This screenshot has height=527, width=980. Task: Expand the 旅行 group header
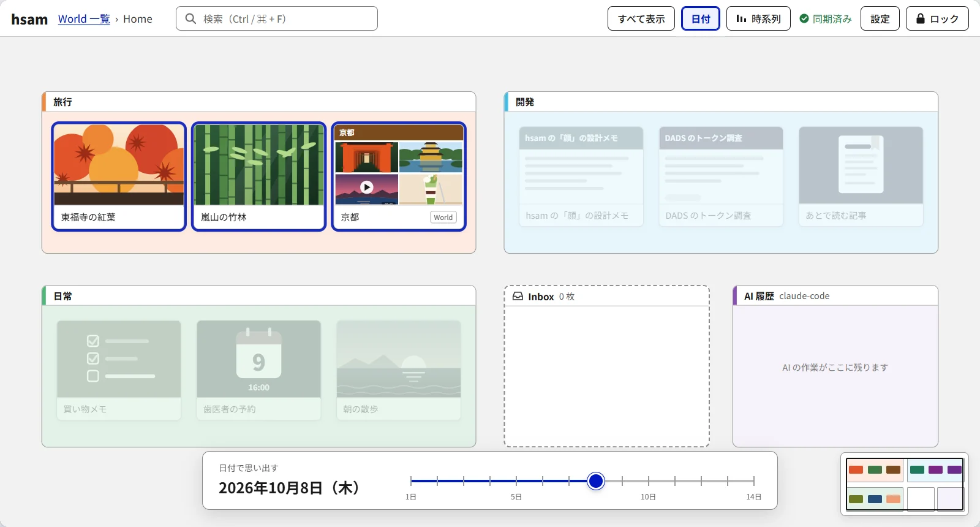pos(258,102)
